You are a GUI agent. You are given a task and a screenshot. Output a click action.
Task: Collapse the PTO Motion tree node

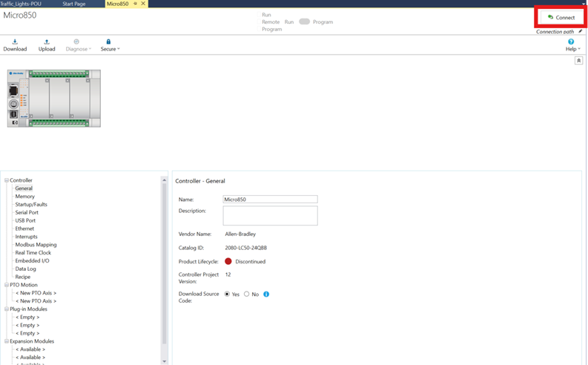tap(7, 285)
